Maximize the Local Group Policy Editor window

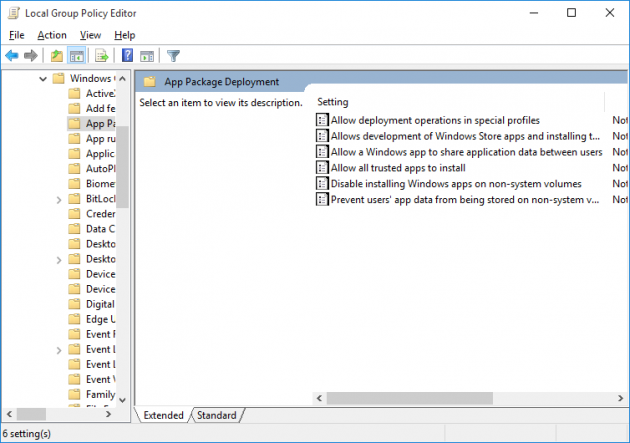pyautogui.click(x=571, y=13)
